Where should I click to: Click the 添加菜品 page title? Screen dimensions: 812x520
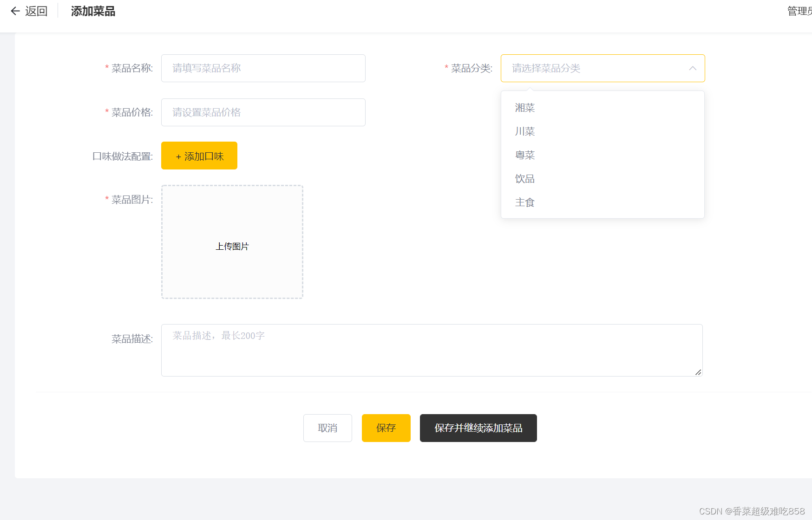point(93,11)
